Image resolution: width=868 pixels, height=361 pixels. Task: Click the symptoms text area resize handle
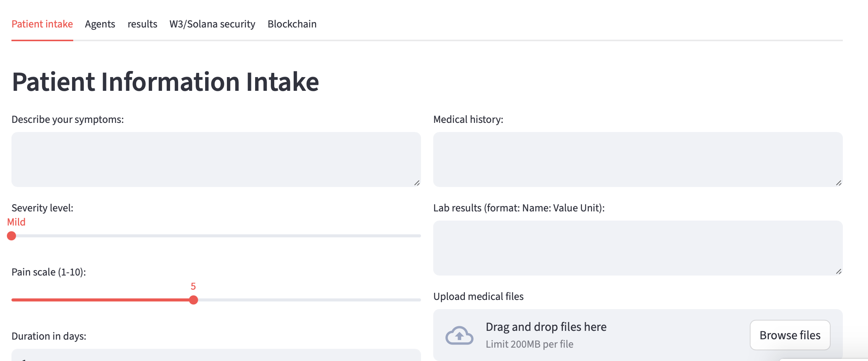(417, 183)
